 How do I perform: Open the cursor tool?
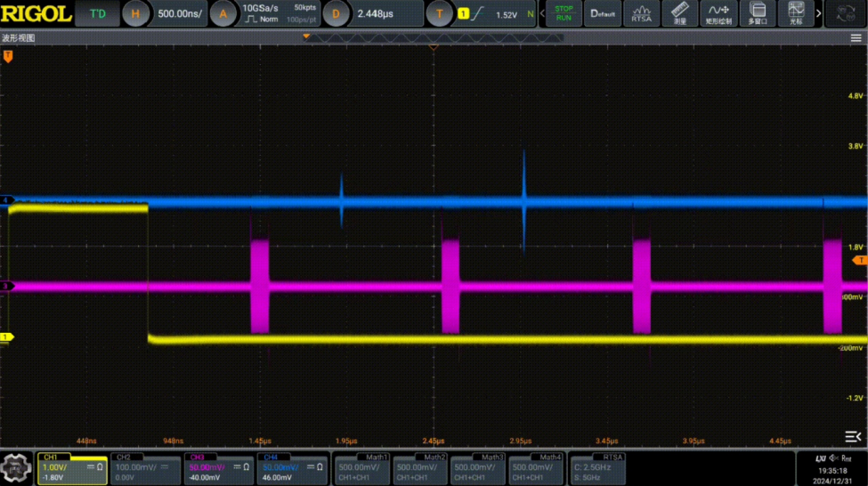(x=796, y=14)
